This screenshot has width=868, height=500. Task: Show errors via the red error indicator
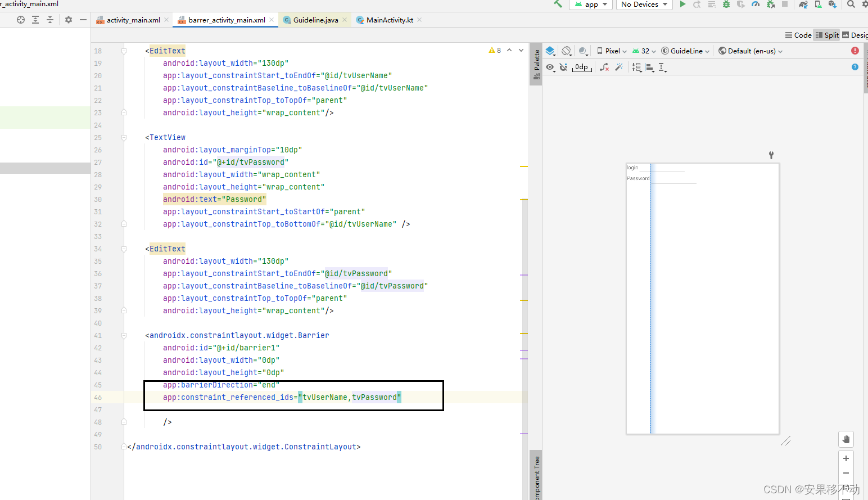tap(855, 50)
